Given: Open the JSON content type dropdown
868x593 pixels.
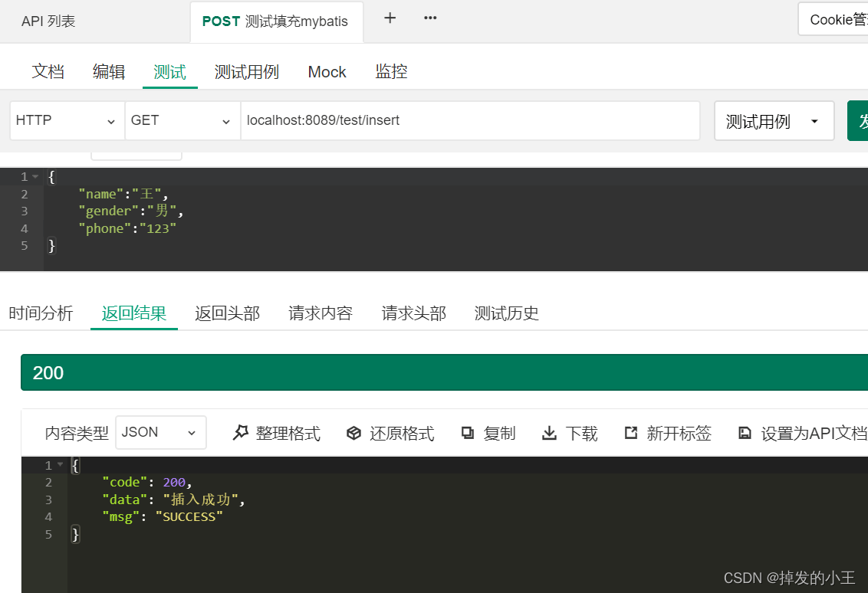Looking at the screenshot, I should pyautogui.click(x=160, y=433).
